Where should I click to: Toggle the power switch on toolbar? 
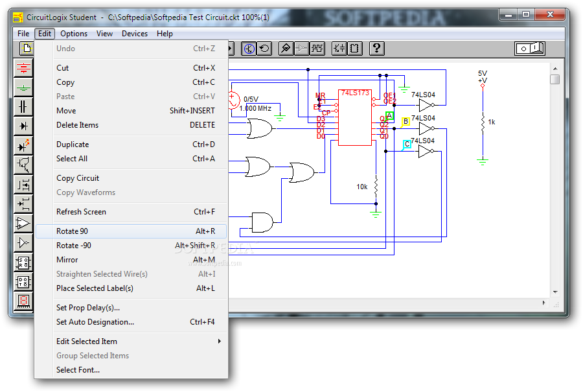(x=530, y=49)
